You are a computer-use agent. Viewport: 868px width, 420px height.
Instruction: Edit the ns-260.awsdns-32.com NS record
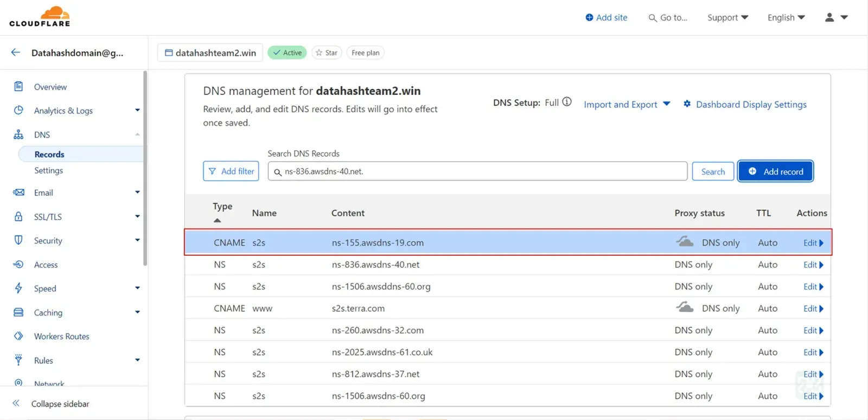coord(813,330)
